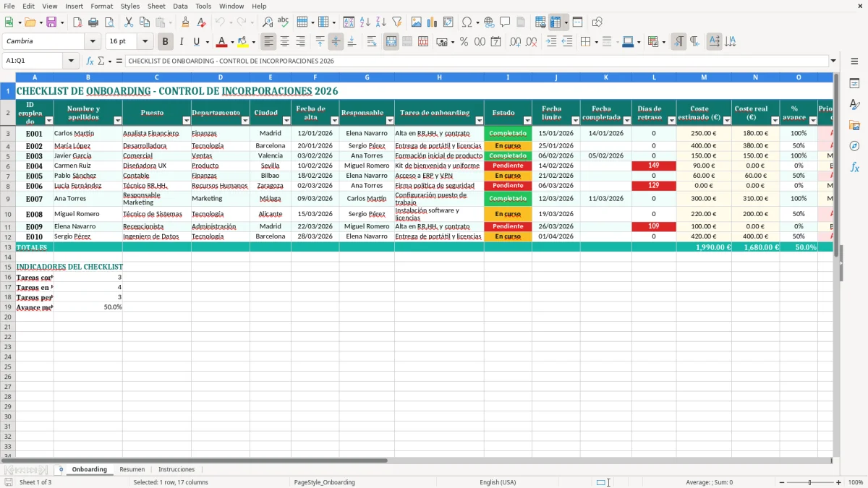This screenshot has height=488, width=868.
Task: Open the font name dropdown
Action: 93,42
